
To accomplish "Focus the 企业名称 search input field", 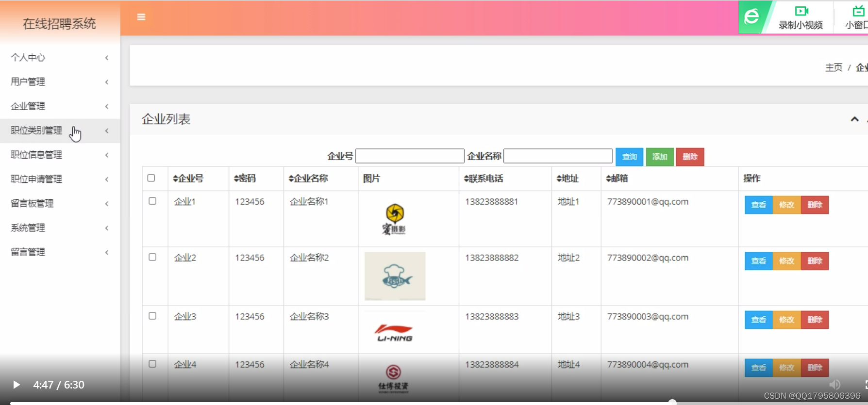I will (558, 156).
